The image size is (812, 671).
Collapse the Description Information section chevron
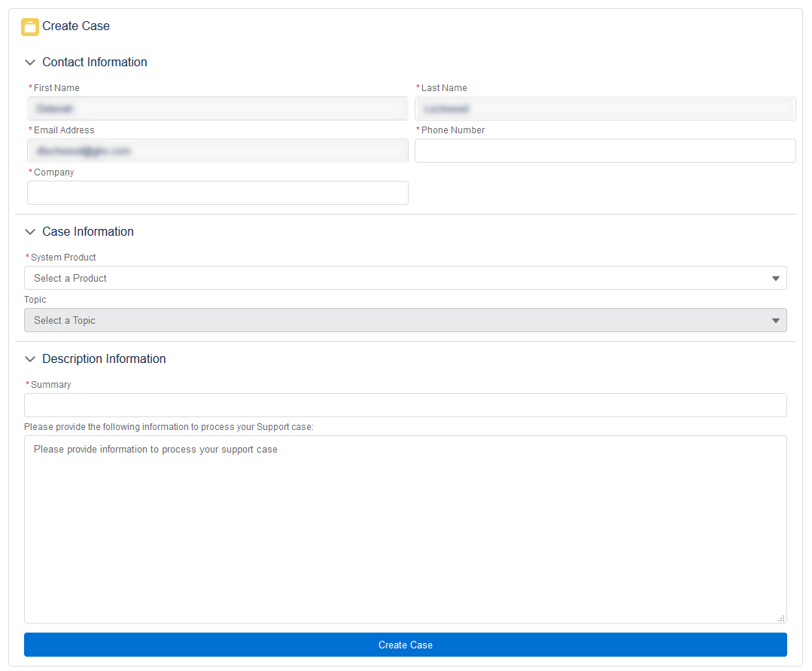[x=30, y=359]
